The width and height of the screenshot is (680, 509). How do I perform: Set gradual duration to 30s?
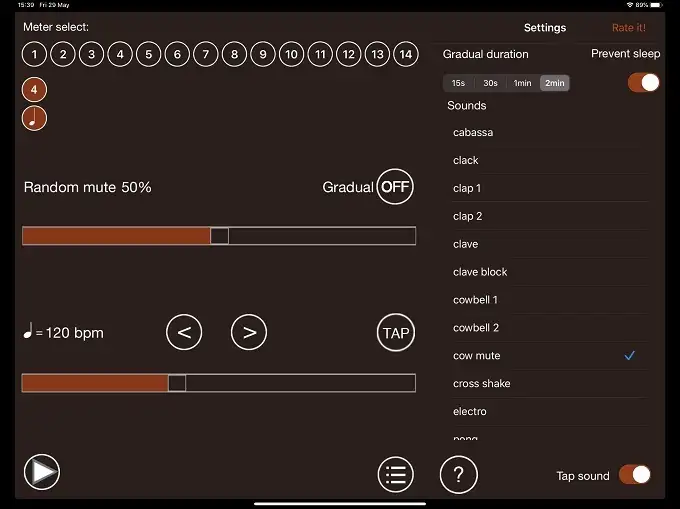click(490, 83)
